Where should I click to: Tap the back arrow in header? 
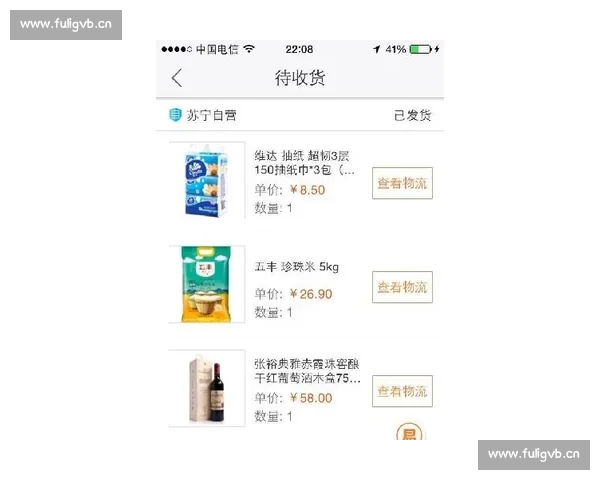[x=177, y=78]
